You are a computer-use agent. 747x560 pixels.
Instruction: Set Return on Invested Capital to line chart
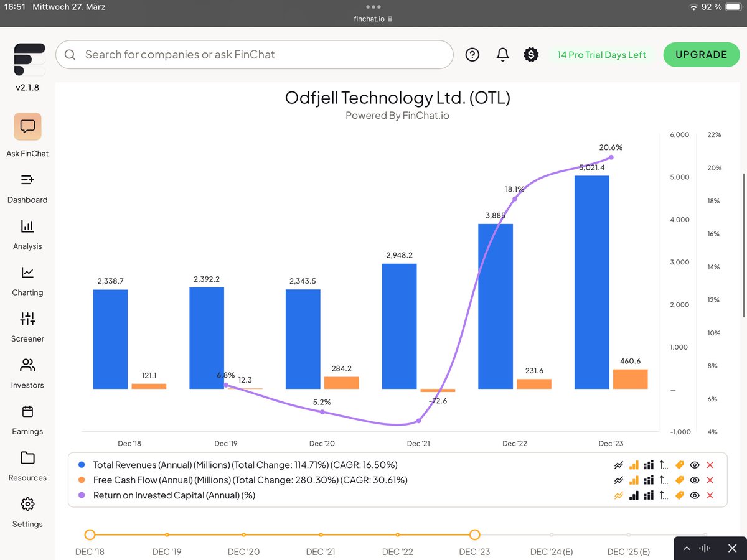(x=619, y=496)
